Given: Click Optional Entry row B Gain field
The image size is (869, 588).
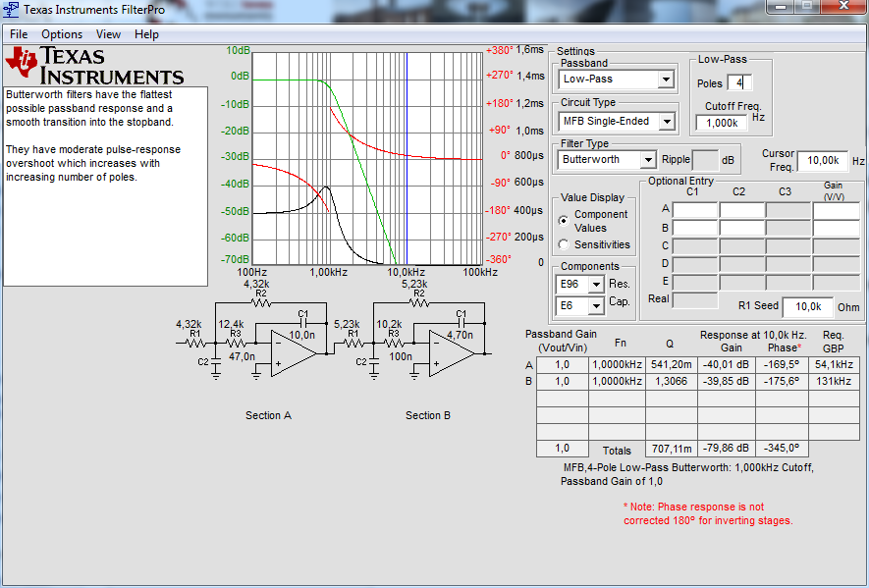Looking at the screenshot, I should coord(836,228).
